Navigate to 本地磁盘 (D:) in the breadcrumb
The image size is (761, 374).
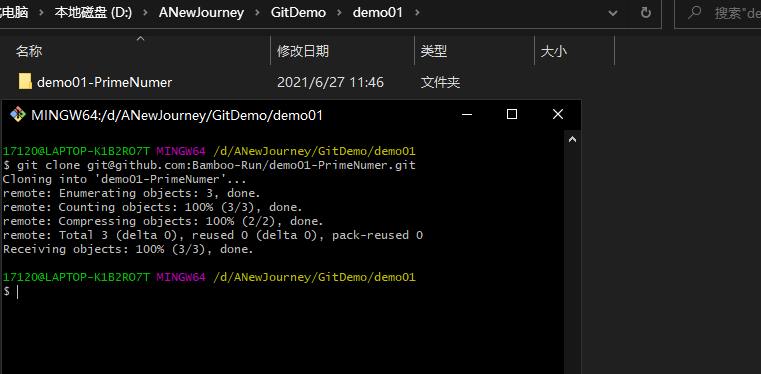[x=93, y=13]
